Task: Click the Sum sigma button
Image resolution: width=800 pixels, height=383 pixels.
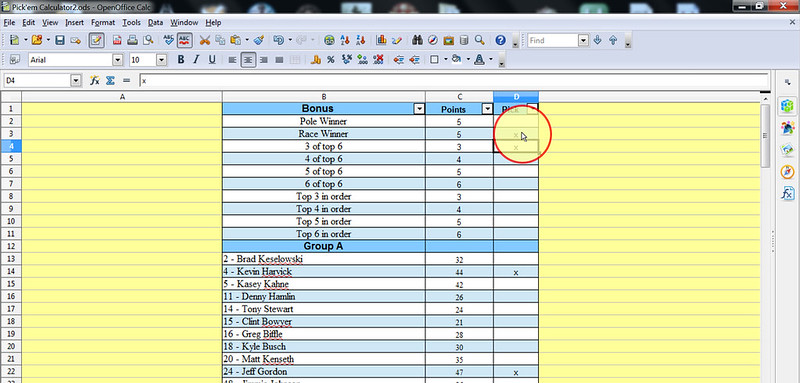Action: 110,80
